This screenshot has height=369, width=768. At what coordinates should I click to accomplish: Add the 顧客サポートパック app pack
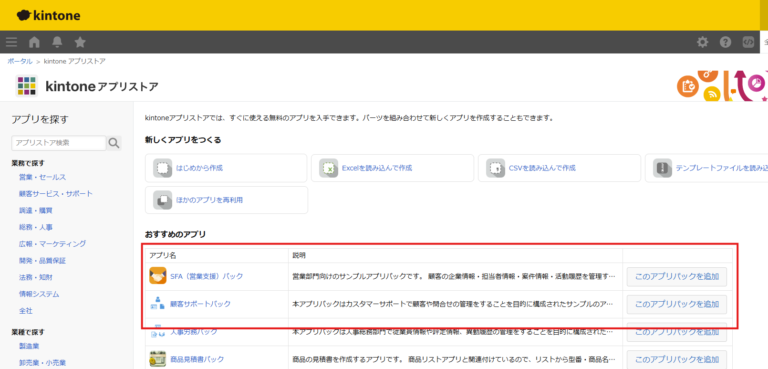(676, 304)
